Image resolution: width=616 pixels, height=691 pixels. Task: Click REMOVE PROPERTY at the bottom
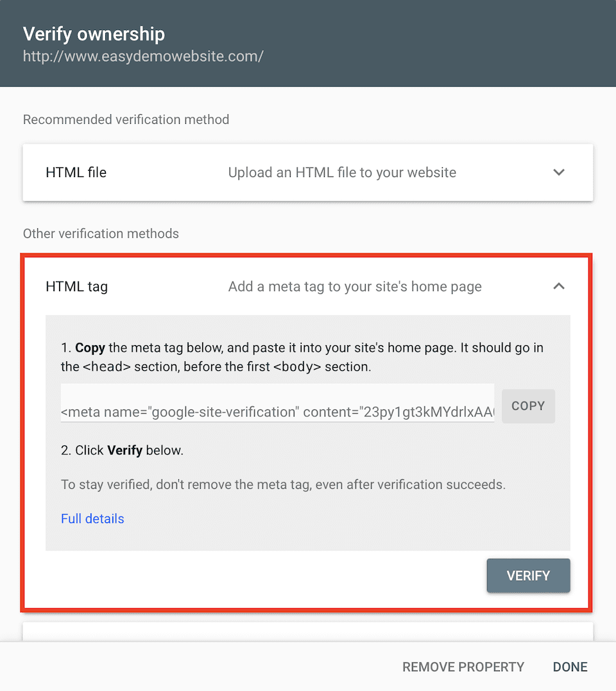(463, 667)
